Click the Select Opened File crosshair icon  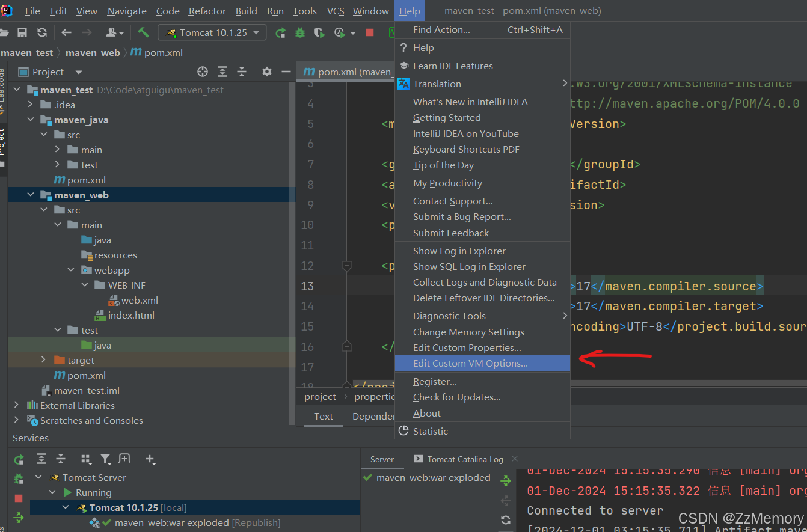coord(203,72)
